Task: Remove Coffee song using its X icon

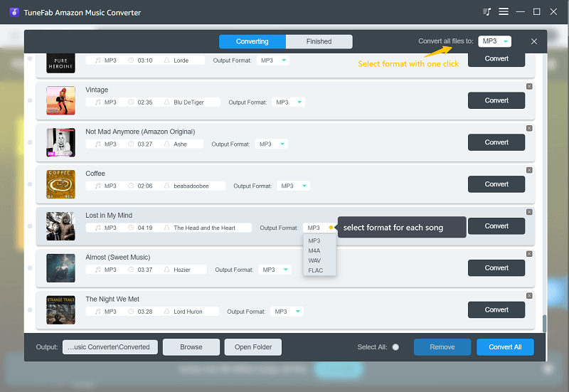Action: [529, 170]
